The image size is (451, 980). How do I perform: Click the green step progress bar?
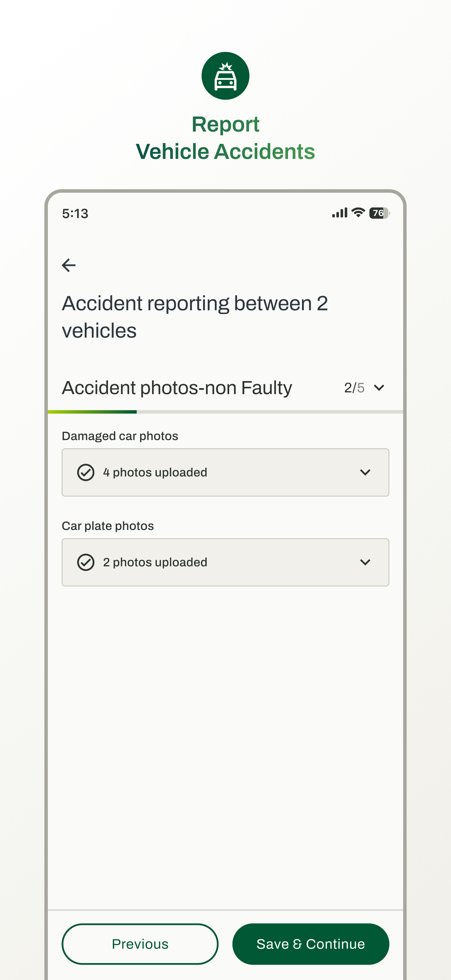point(92,412)
